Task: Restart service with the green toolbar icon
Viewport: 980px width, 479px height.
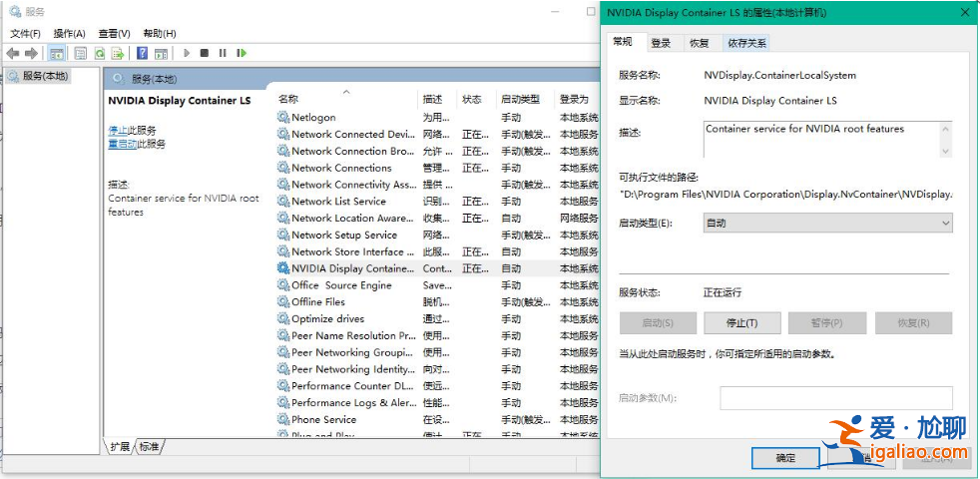Action: tap(242, 53)
